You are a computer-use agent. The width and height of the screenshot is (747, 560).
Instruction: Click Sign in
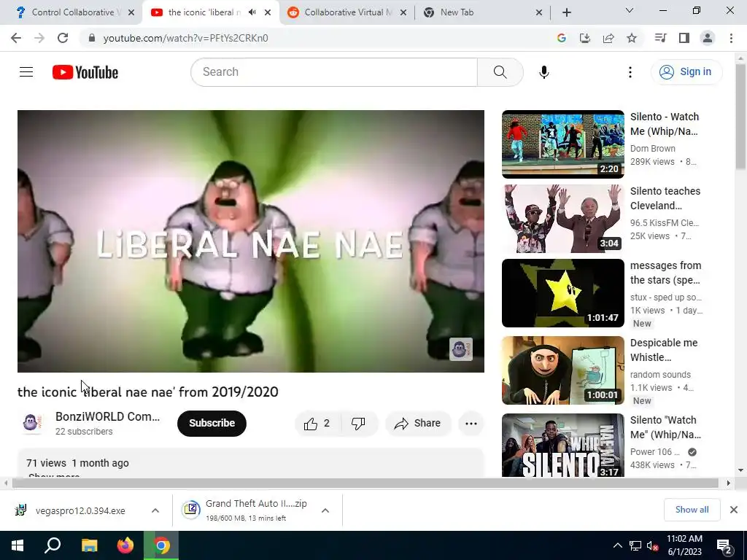point(686,72)
